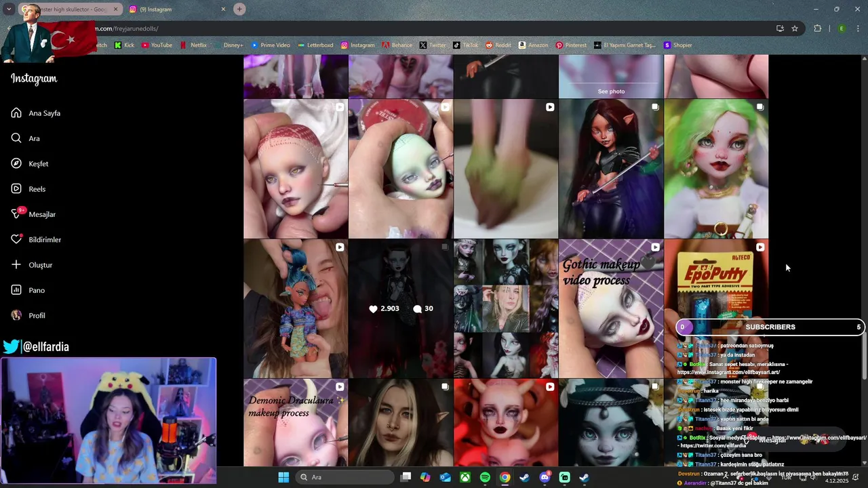
Task: Open the doll face collage post
Action: [506, 308]
